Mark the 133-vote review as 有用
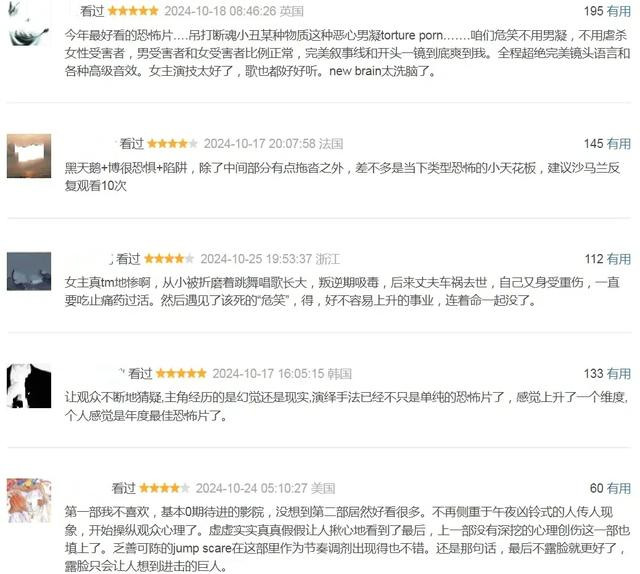 pos(618,374)
